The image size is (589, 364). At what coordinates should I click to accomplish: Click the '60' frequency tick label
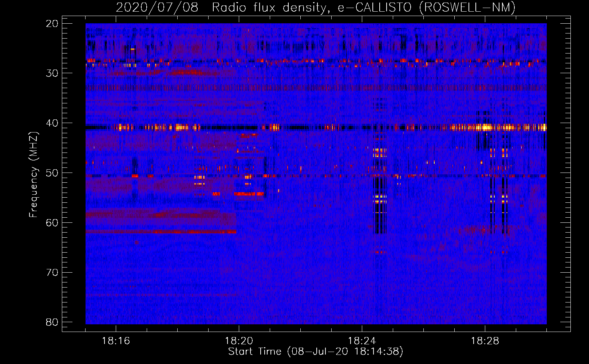pos(52,223)
